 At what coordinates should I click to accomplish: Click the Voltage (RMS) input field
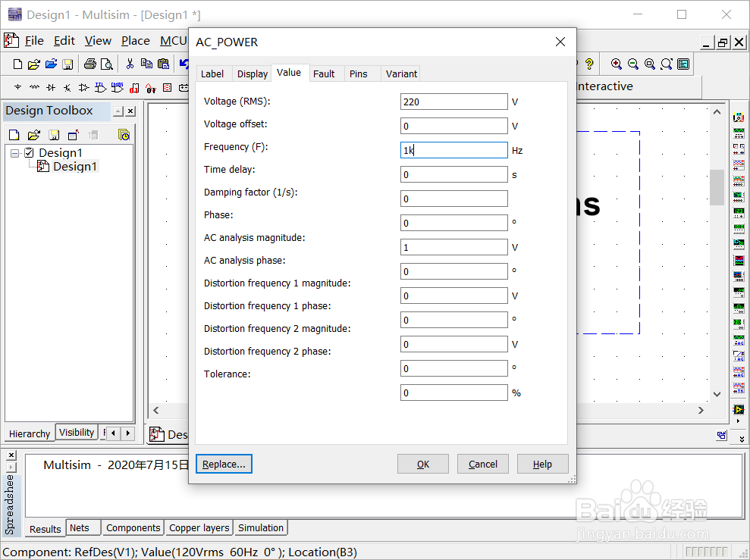pos(454,102)
